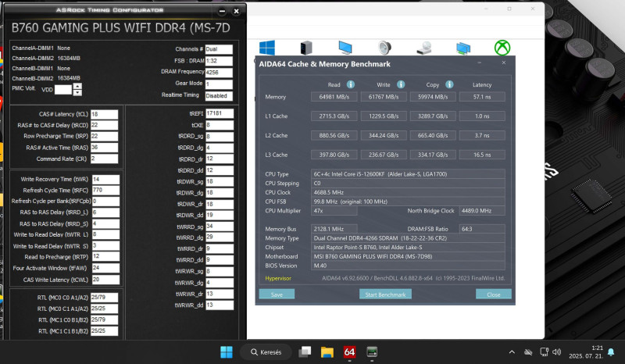Click the Hypervisor label in AIDA64
Screen dimensions: 625x364
coord(278,278)
